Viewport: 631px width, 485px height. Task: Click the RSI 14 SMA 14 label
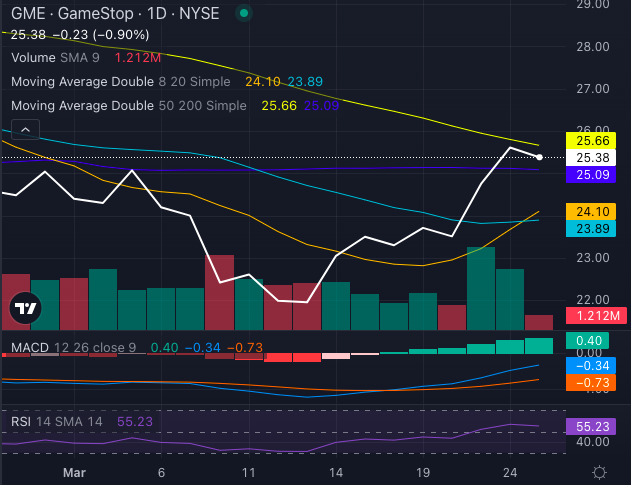coord(55,422)
